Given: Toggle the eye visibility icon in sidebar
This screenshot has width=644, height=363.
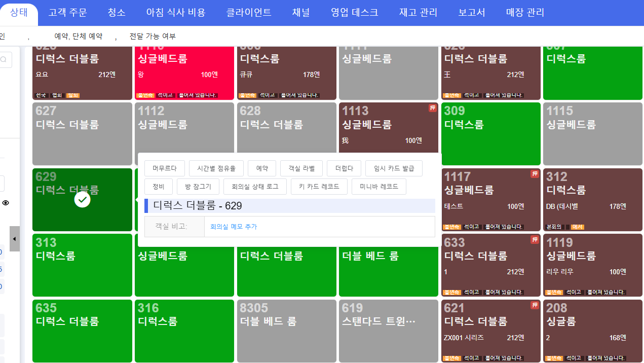Looking at the screenshot, I should point(6,203).
